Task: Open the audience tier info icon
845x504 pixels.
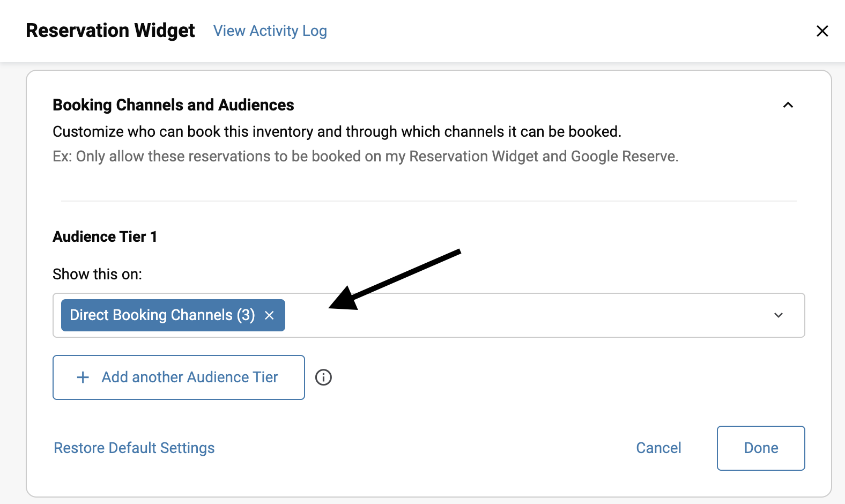Action: coord(323,377)
